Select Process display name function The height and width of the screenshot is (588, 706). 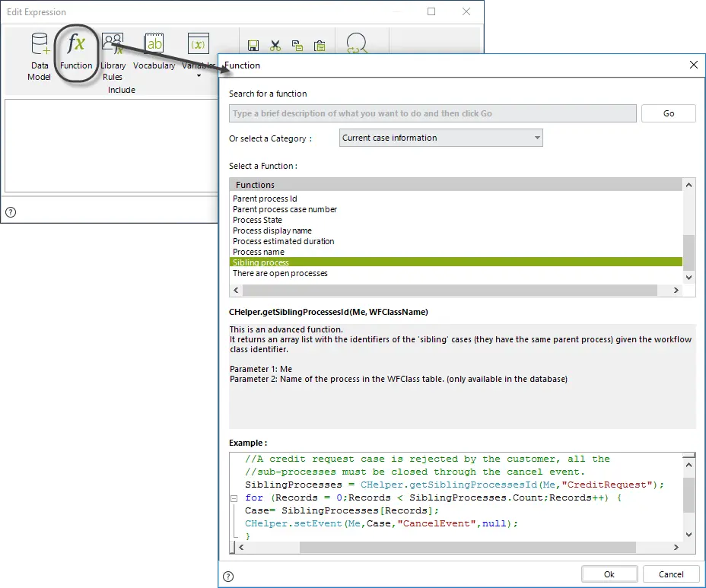click(272, 230)
